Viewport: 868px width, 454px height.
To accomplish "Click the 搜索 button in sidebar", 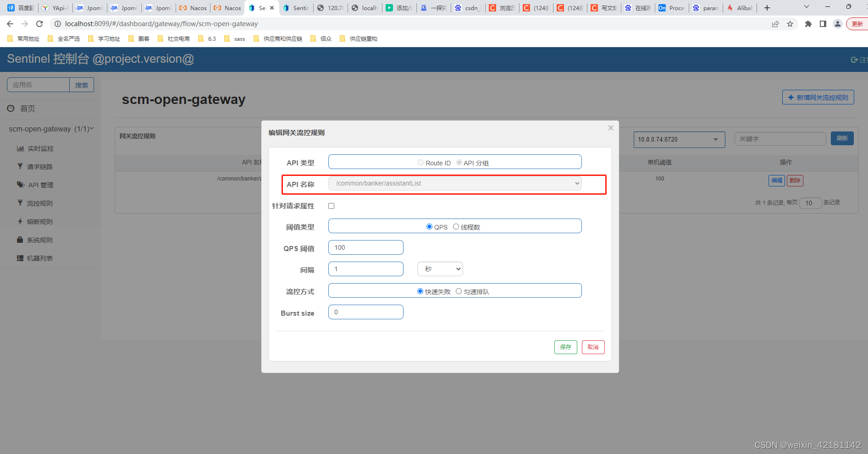I will 82,85.
